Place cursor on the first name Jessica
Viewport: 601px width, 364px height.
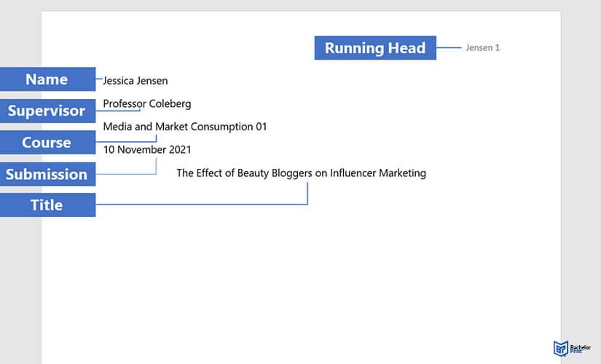tap(119, 81)
